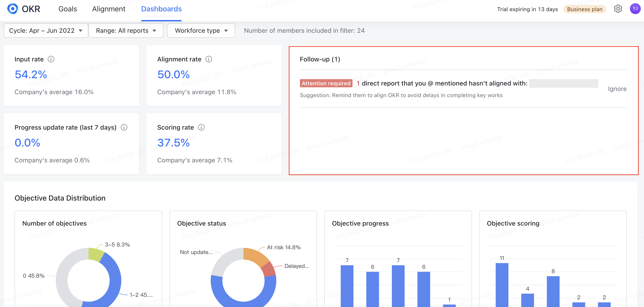Click the Alignment rate info icon
Viewport: 644px width, 307px height.
[x=209, y=59]
